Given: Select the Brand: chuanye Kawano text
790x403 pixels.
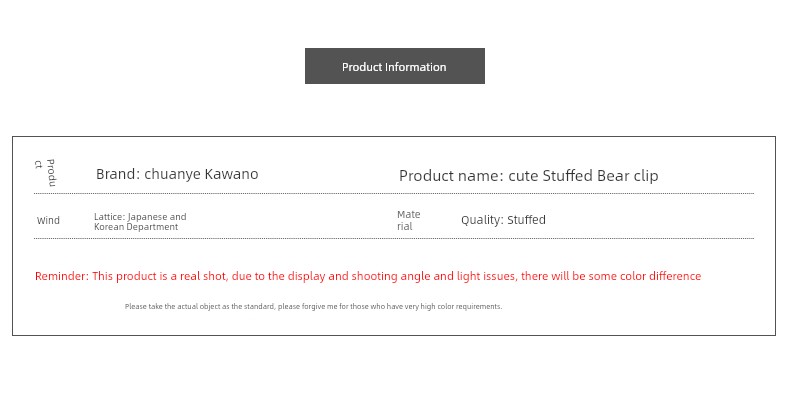Looking at the screenshot, I should pos(177,174).
